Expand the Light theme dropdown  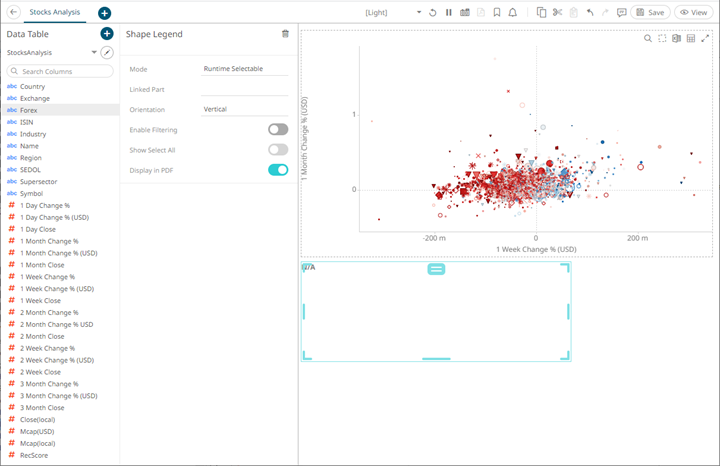pyautogui.click(x=418, y=13)
